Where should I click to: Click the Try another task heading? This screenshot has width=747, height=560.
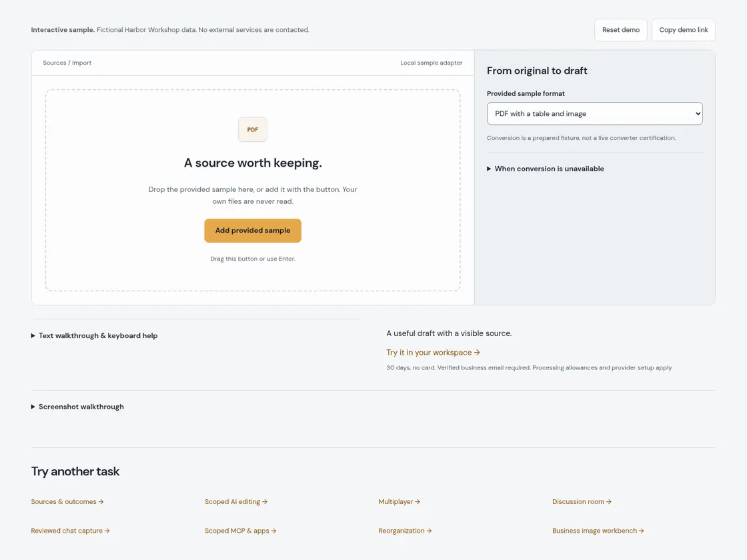pyautogui.click(x=75, y=471)
